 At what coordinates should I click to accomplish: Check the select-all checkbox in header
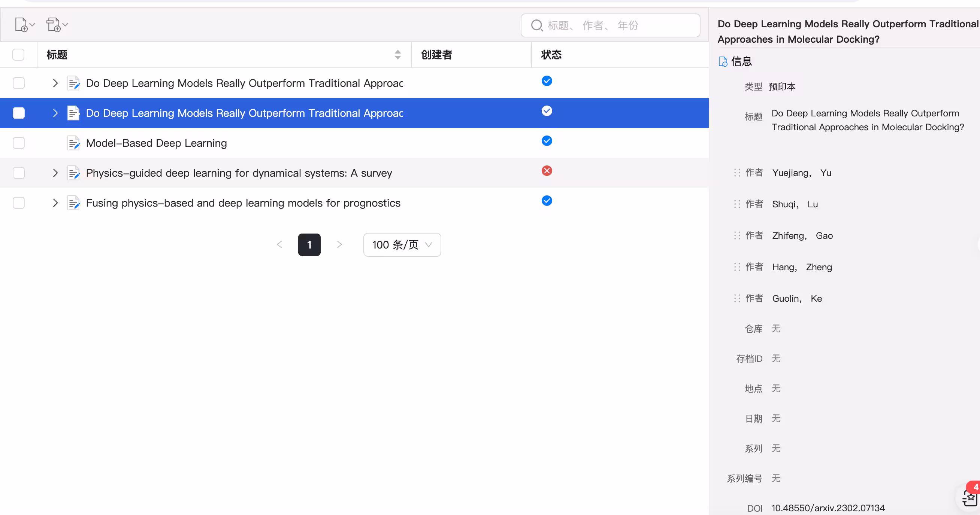click(x=18, y=54)
